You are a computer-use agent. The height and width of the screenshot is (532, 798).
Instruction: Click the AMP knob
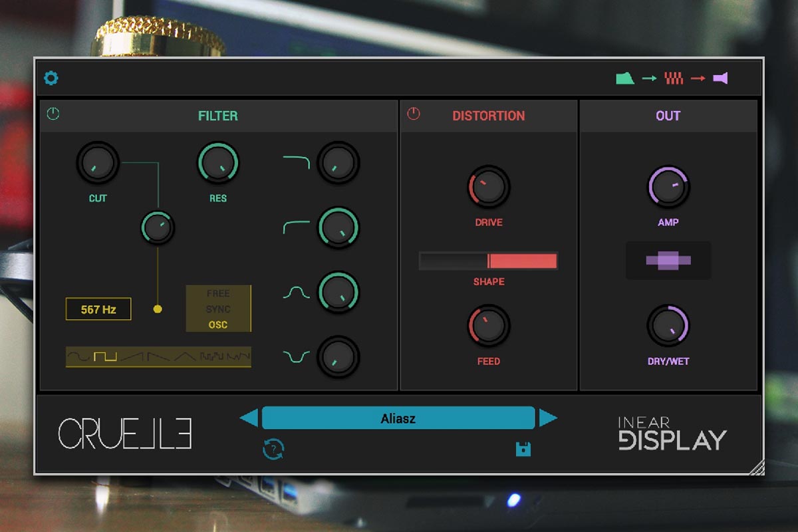(x=668, y=187)
